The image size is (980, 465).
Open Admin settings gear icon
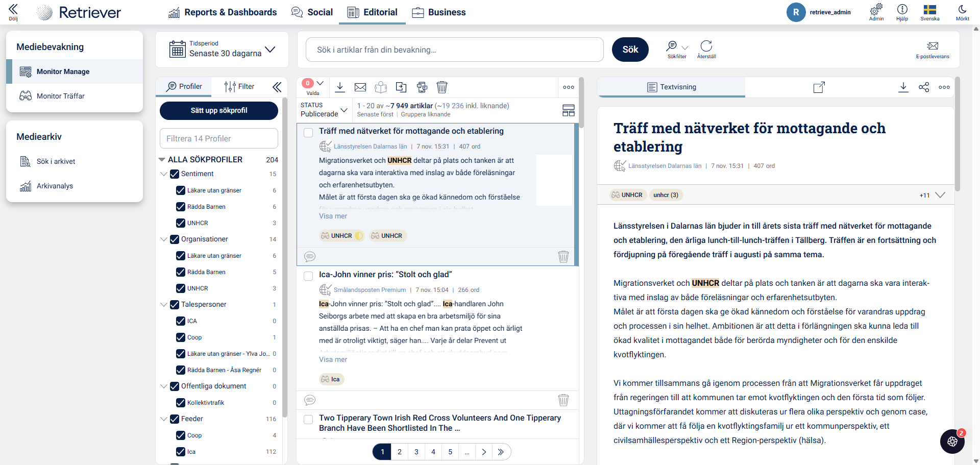pos(876,12)
